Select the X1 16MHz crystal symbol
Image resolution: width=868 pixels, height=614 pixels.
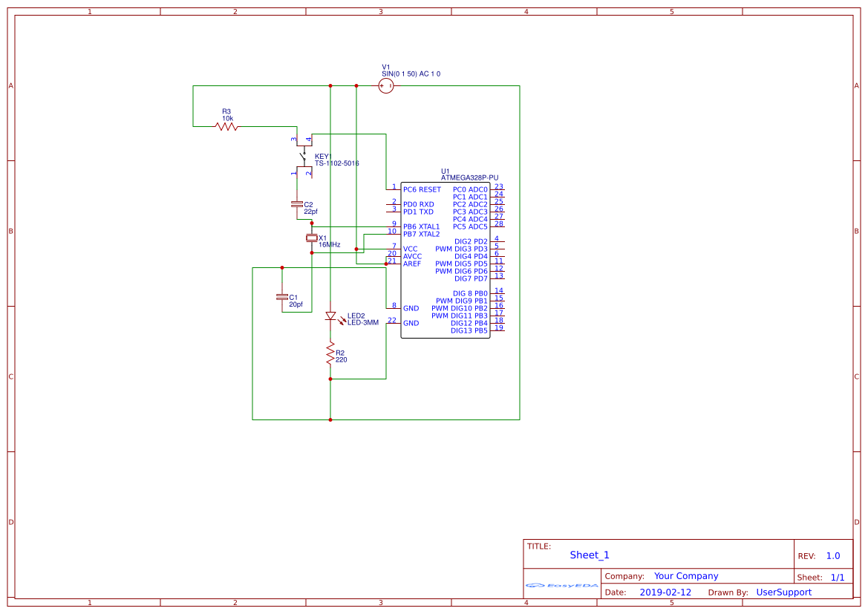(312, 239)
